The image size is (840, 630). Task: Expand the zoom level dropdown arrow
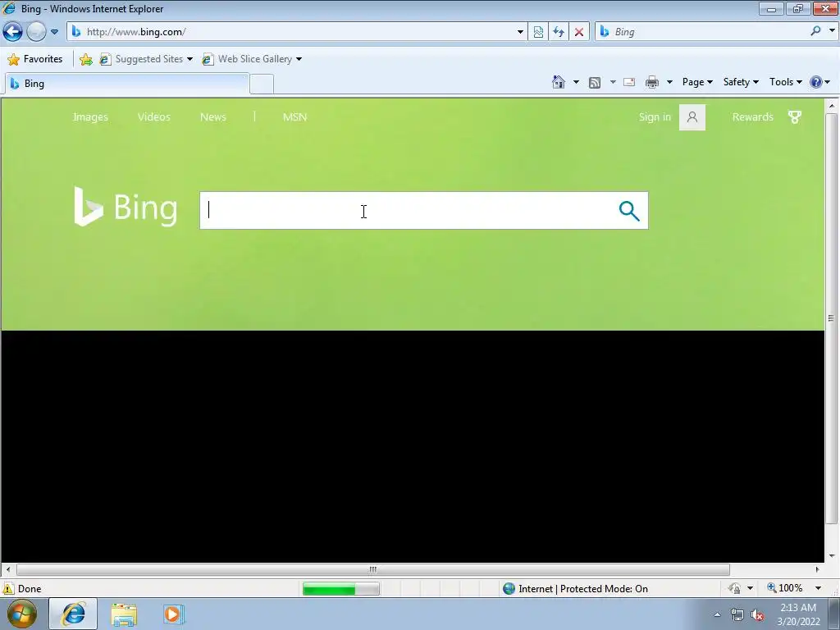coord(818,588)
